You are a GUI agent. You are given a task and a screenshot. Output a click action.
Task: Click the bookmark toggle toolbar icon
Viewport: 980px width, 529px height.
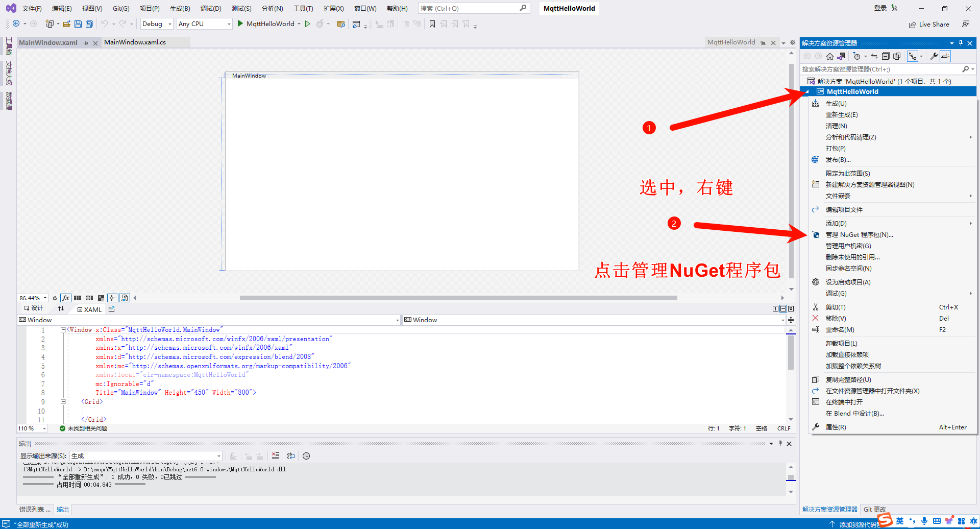[432, 23]
